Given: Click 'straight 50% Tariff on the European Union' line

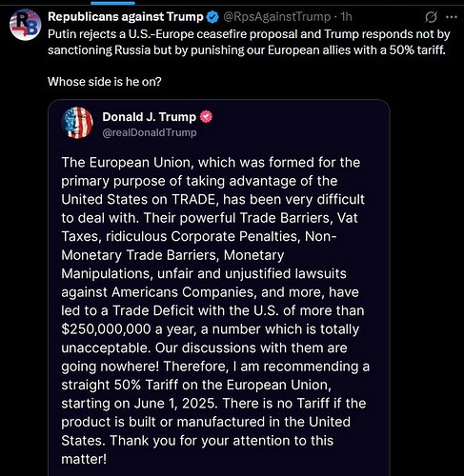Looking at the screenshot, I should (196, 385).
